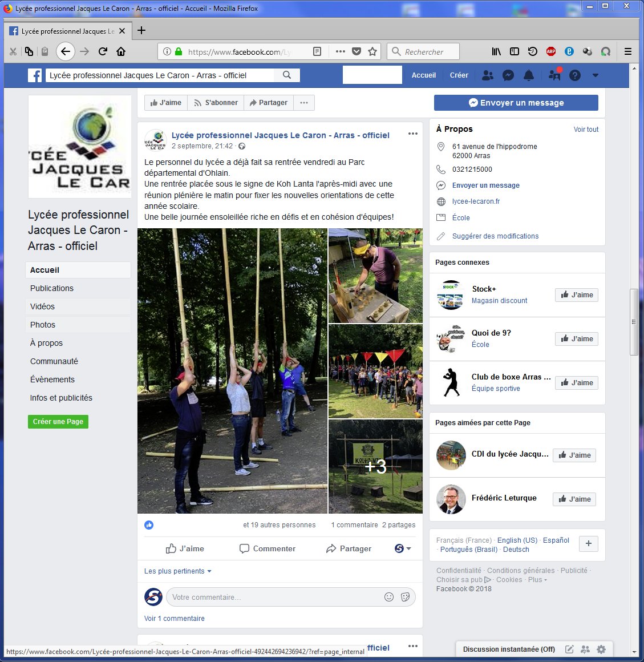Click Voir tout in À Propos
644x662 pixels.
pyautogui.click(x=586, y=129)
